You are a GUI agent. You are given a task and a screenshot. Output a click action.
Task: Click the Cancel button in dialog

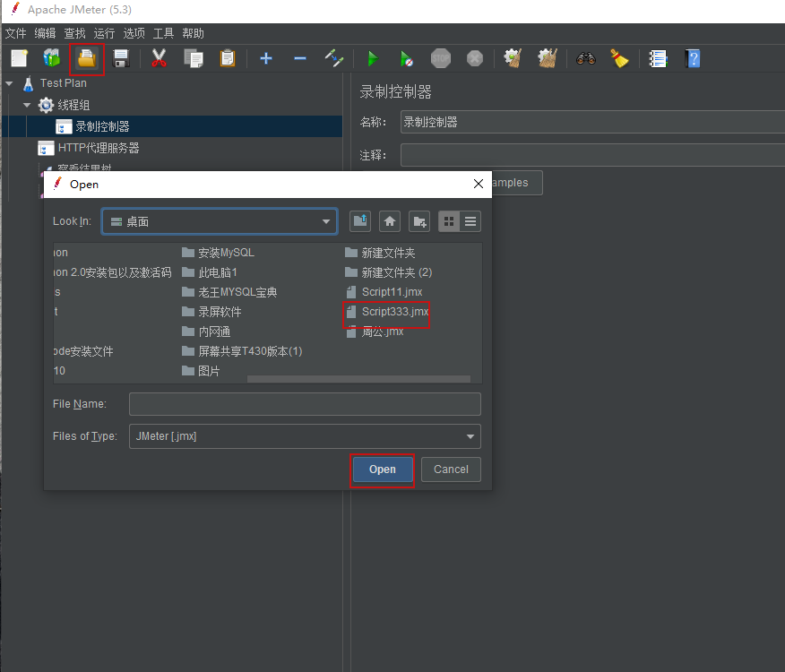(x=451, y=470)
